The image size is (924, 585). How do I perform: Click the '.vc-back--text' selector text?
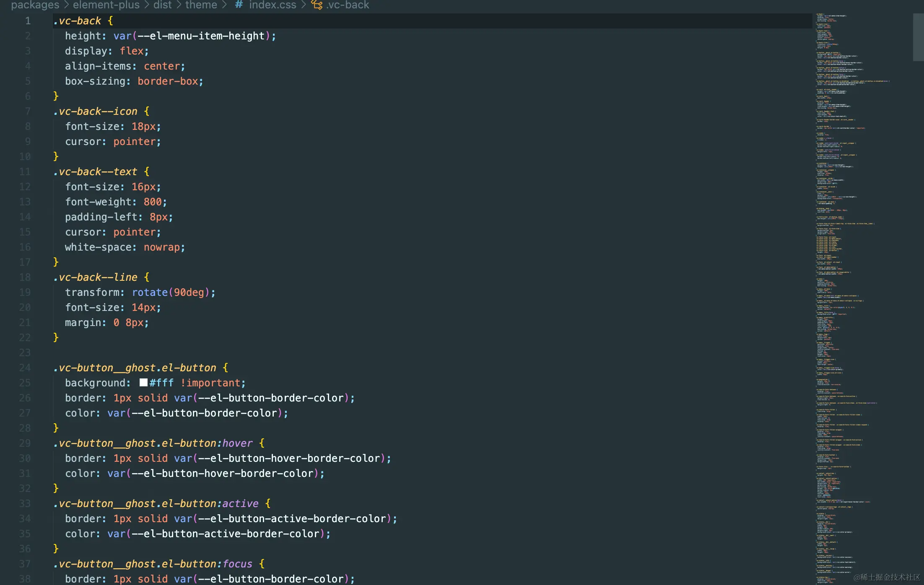point(95,172)
